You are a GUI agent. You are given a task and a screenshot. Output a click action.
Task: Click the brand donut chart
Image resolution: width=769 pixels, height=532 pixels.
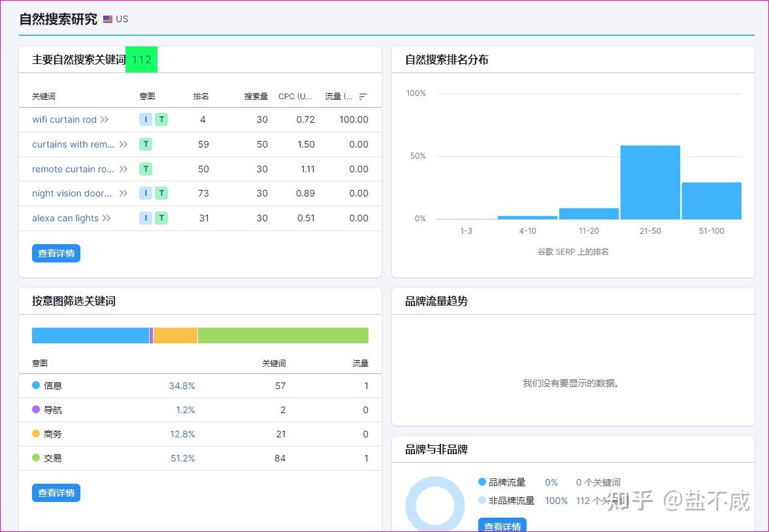435,505
